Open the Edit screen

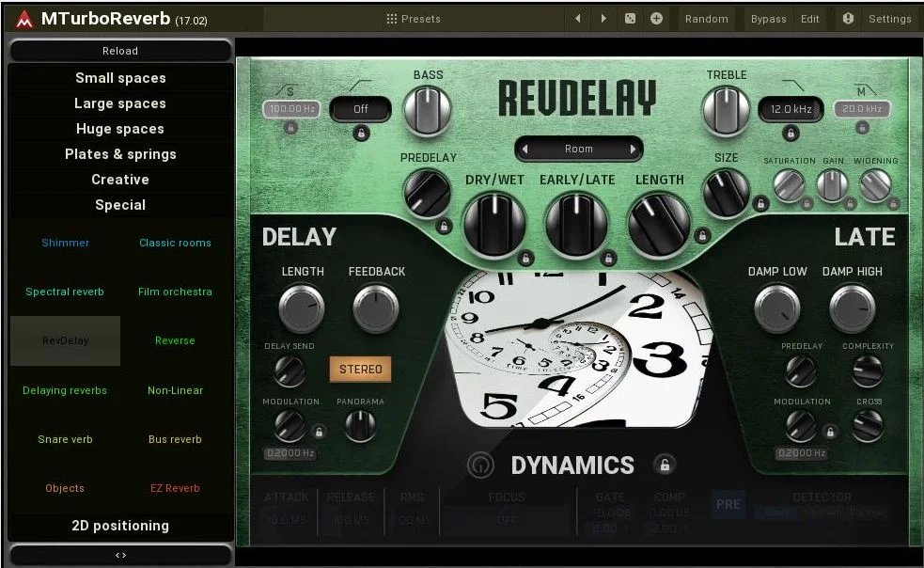(x=809, y=19)
